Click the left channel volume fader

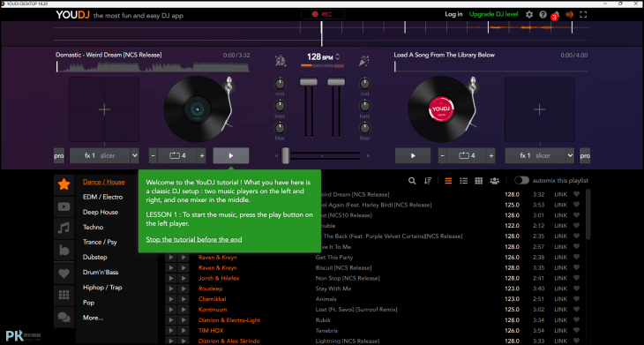(309, 82)
